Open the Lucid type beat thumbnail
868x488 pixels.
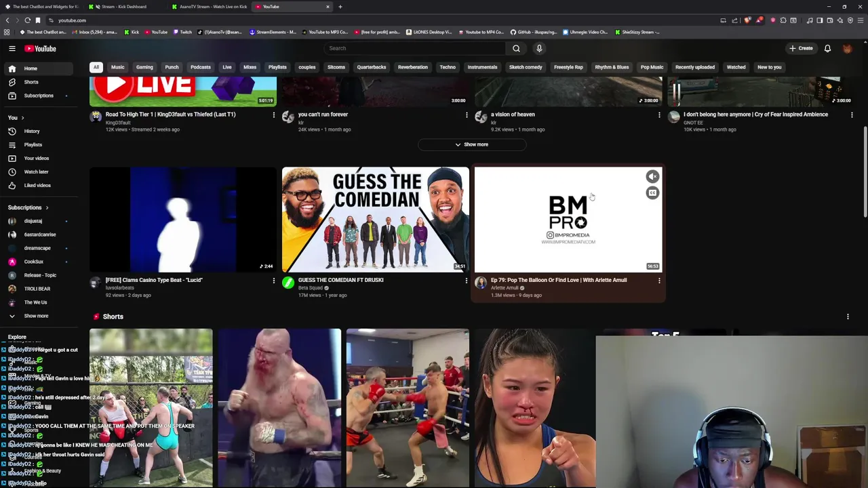click(x=183, y=220)
